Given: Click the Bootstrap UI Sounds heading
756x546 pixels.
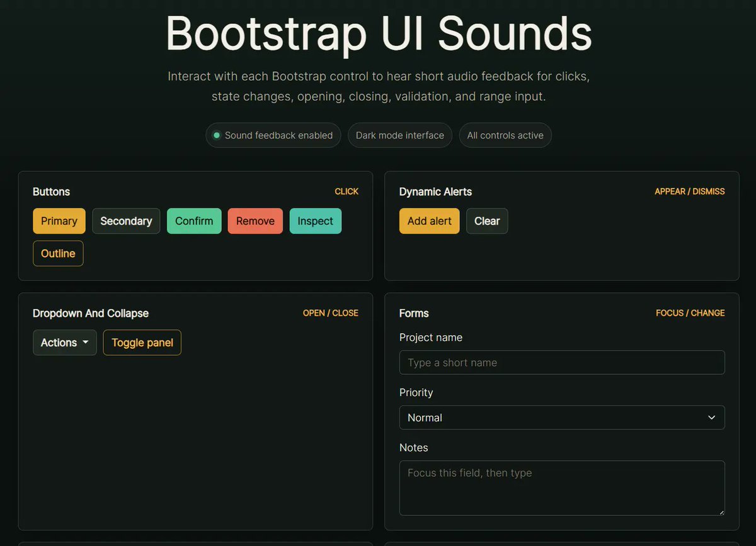Looking at the screenshot, I should (379, 33).
